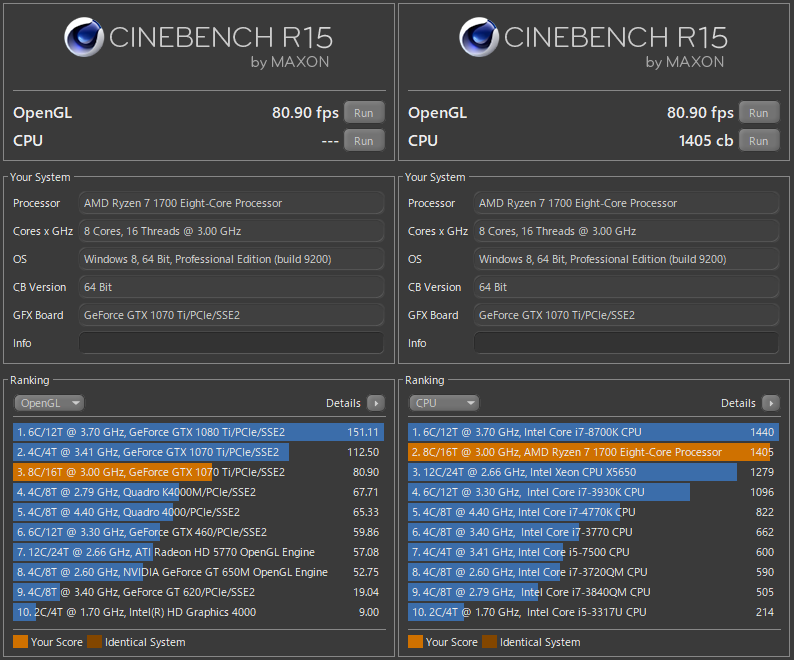
Task: Select the Intel Core i7-3720QM ranking row
Action: tap(593, 572)
